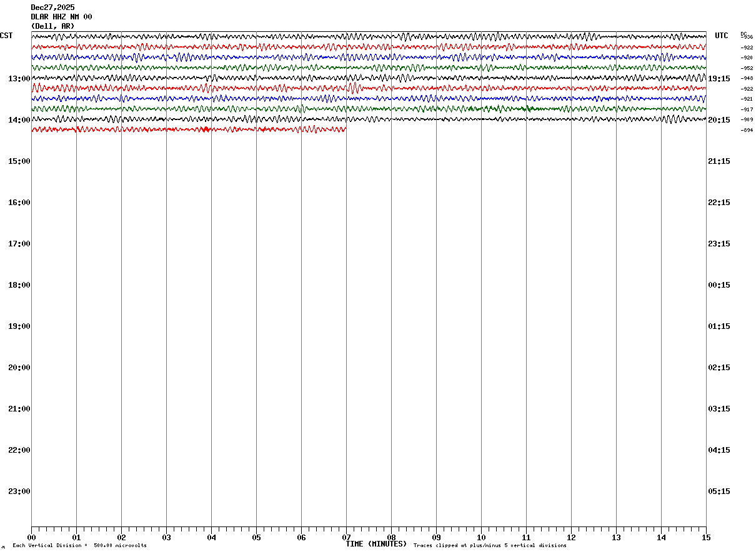
Task: Click the minute axis label 01
Action: 76,538
